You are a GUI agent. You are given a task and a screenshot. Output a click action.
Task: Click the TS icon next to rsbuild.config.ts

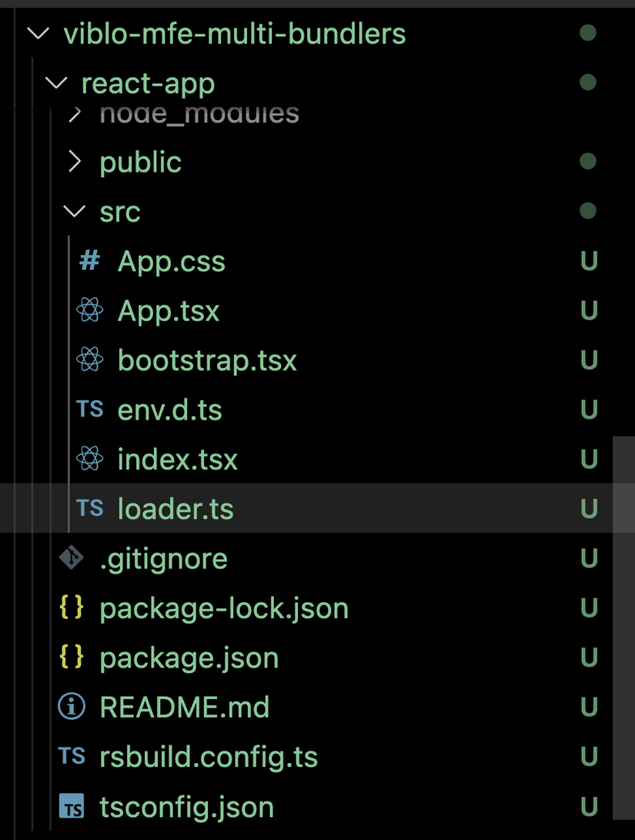(x=73, y=756)
